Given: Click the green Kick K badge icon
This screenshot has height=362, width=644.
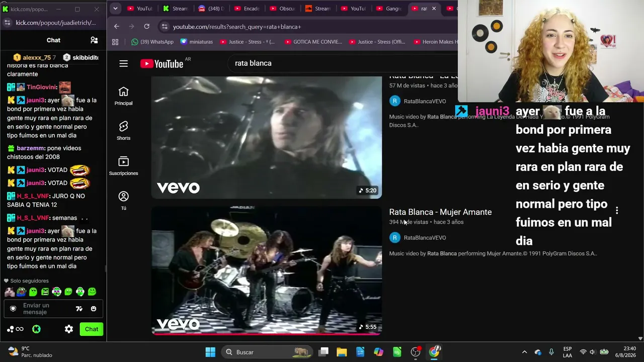Looking at the screenshot, I should 36,329.
